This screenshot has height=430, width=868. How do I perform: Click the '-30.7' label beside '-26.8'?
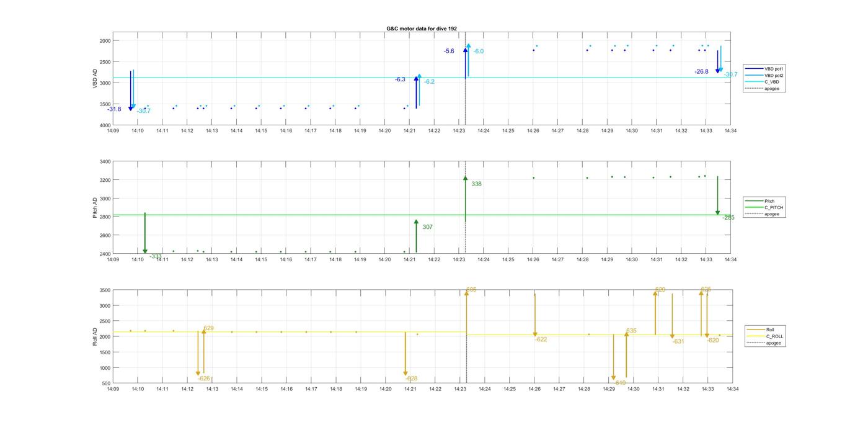(x=731, y=74)
